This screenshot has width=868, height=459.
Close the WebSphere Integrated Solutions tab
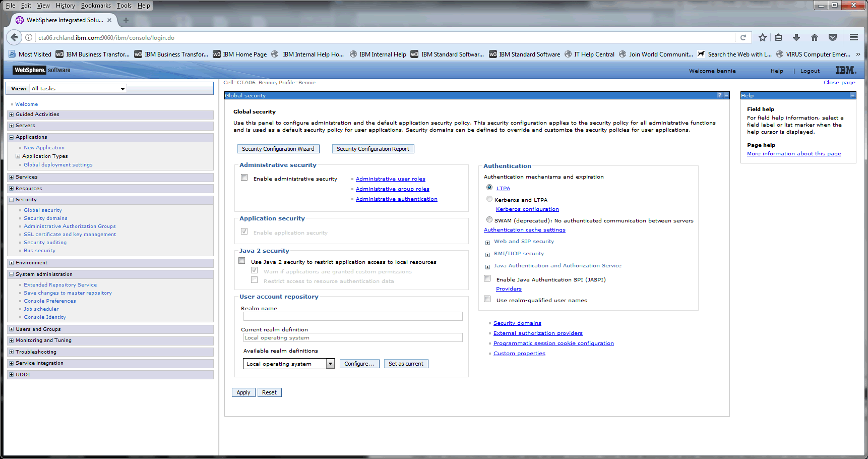[x=109, y=20]
